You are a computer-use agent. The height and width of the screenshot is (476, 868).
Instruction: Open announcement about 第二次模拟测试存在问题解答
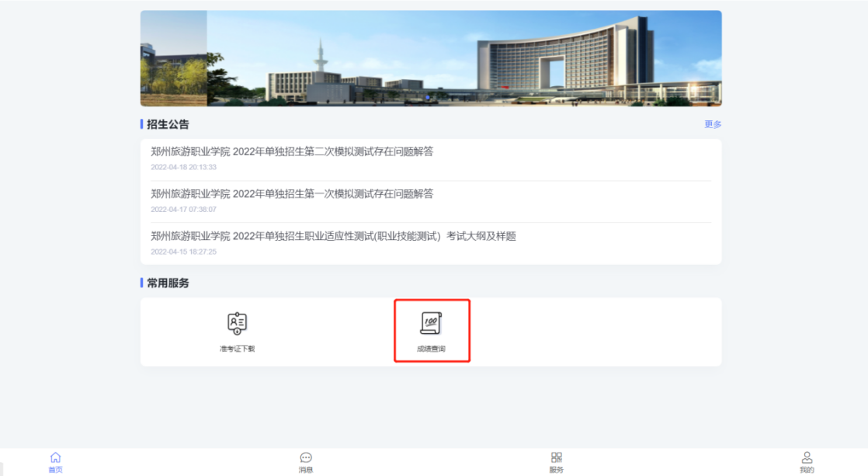click(292, 151)
